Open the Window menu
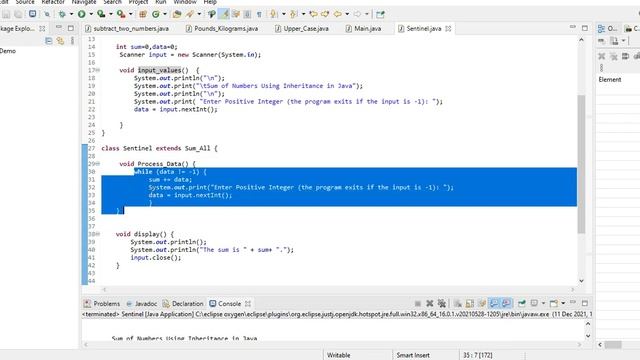This screenshot has height=360, width=640. pyautogui.click(x=185, y=2)
